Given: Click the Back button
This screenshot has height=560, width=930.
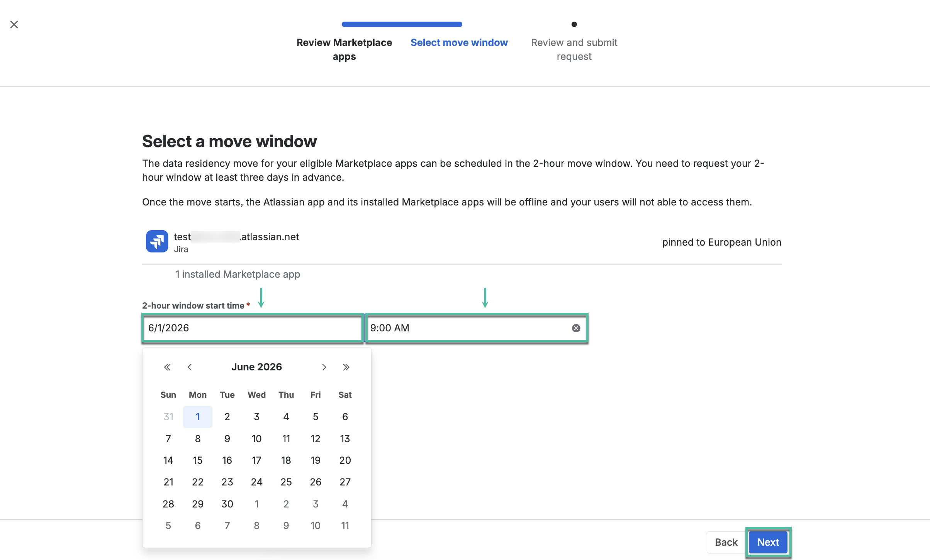Looking at the screenshot, I should point(726,542).
